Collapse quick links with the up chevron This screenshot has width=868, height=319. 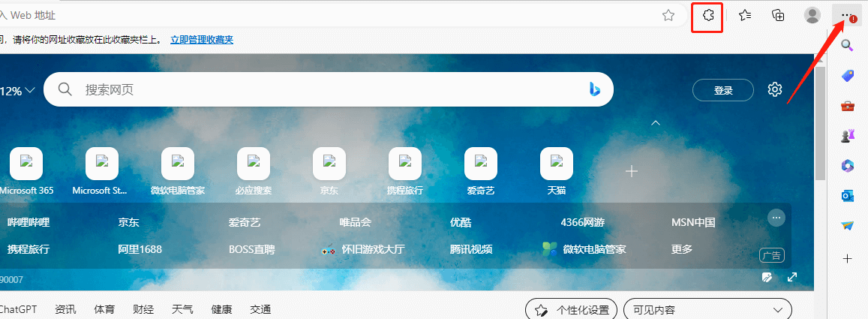pyautogui.click(x=656, y=122)
